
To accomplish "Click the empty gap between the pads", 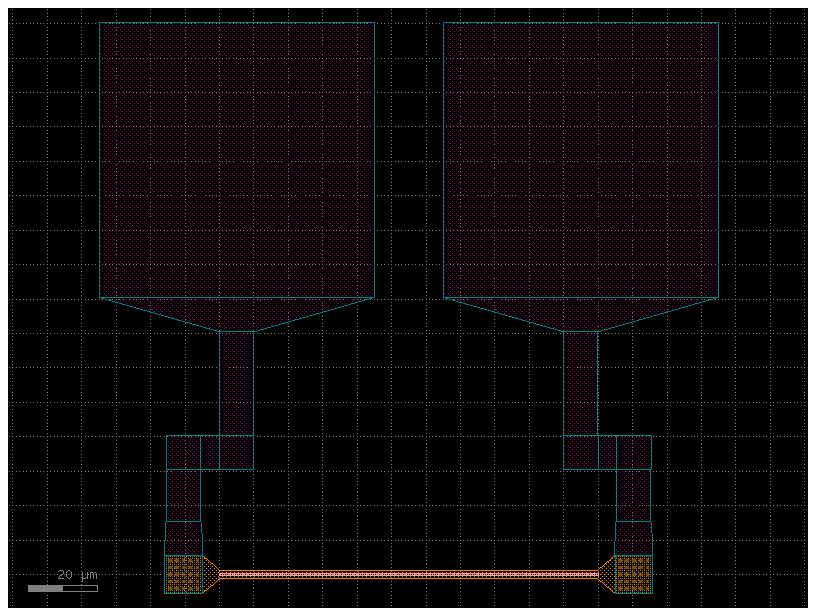I will pos(409,160).
